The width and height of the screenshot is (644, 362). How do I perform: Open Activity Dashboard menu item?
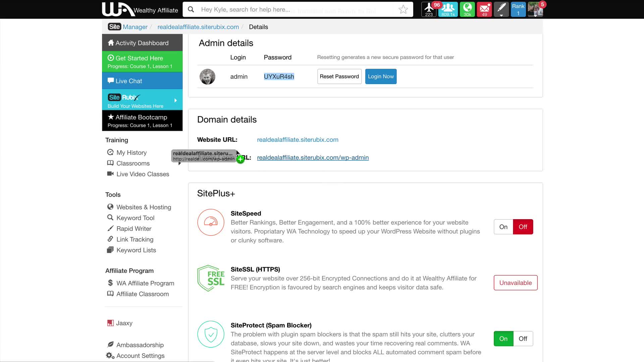click(x=142, y=43)
